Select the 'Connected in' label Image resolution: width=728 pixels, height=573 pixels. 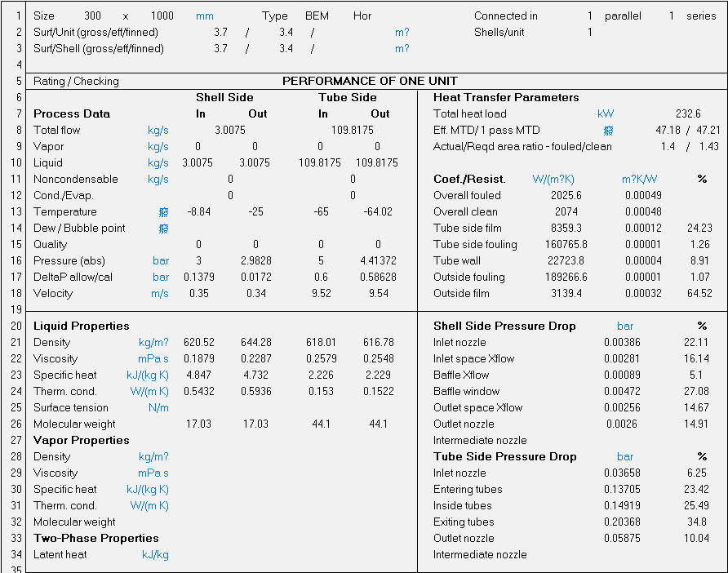coord(506,16)
